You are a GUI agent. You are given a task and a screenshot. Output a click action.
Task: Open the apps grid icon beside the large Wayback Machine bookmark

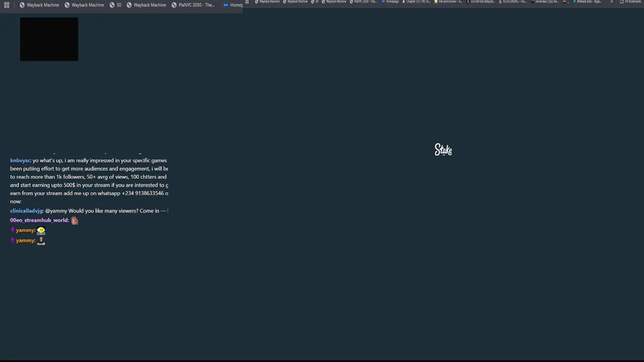7,5
